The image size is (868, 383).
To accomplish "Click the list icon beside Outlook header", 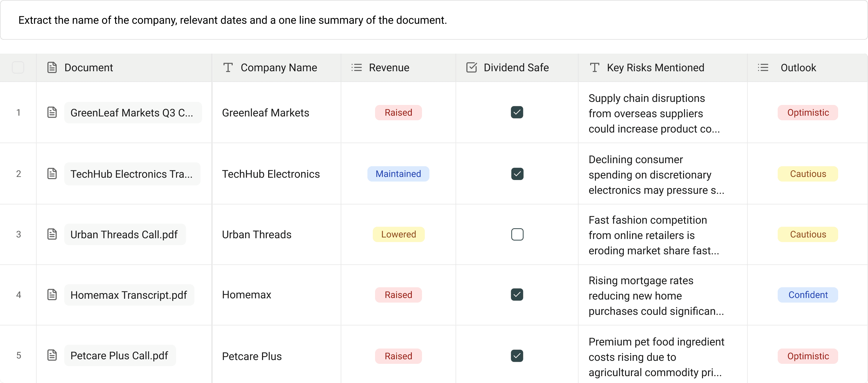I will (763, 67).
